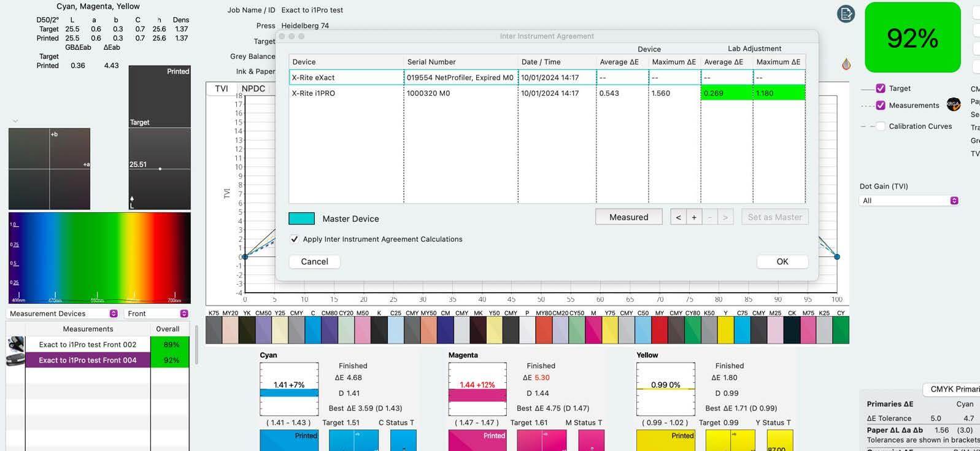Click the Magenta ΔE 5.30 value
This screenshot has width=980, height=451.
[542, 378]
